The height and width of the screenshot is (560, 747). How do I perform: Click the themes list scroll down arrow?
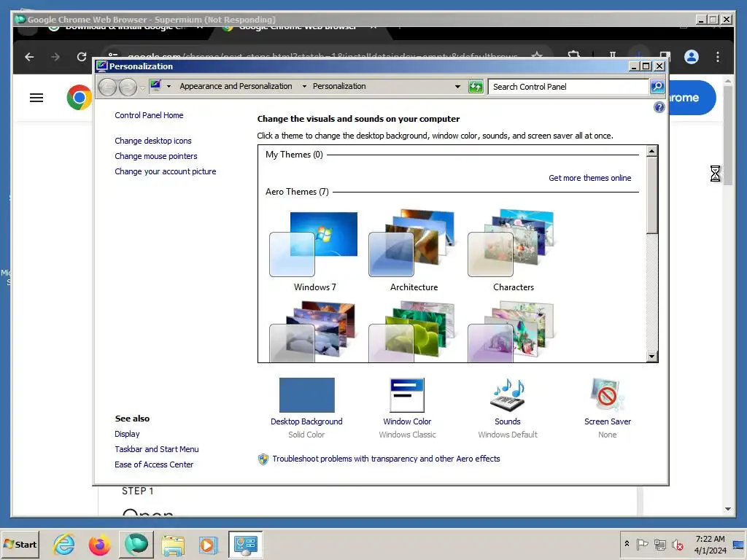(651, 356)
